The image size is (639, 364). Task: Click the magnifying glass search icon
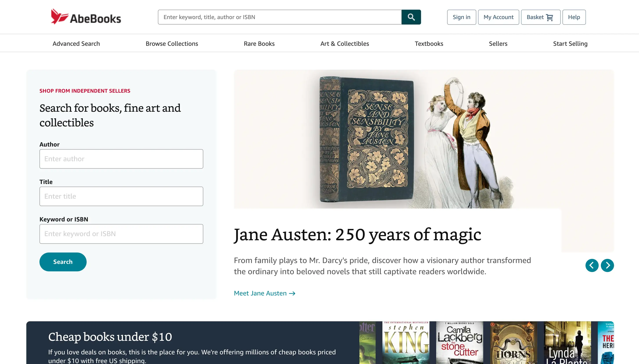pos(411,17)
